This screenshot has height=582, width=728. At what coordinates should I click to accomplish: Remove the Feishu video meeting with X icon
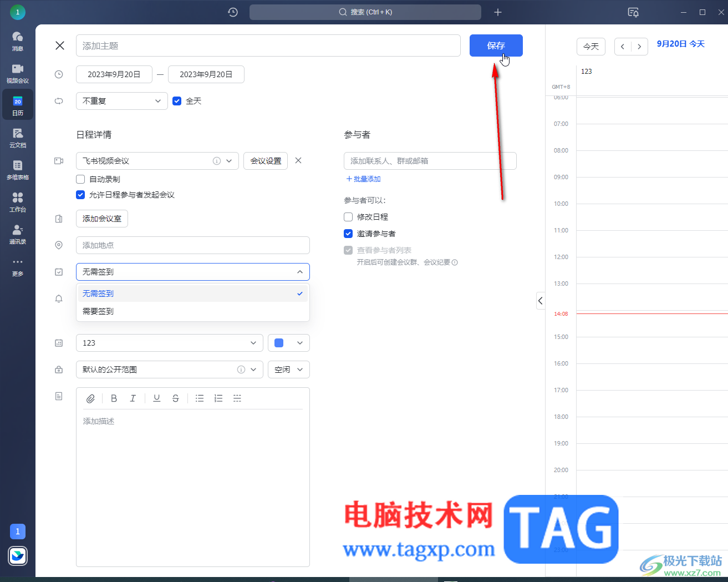298,160
